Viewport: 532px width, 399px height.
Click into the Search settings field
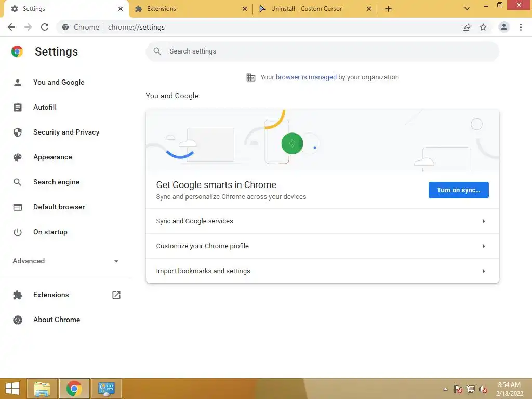(x=322, y=51)
